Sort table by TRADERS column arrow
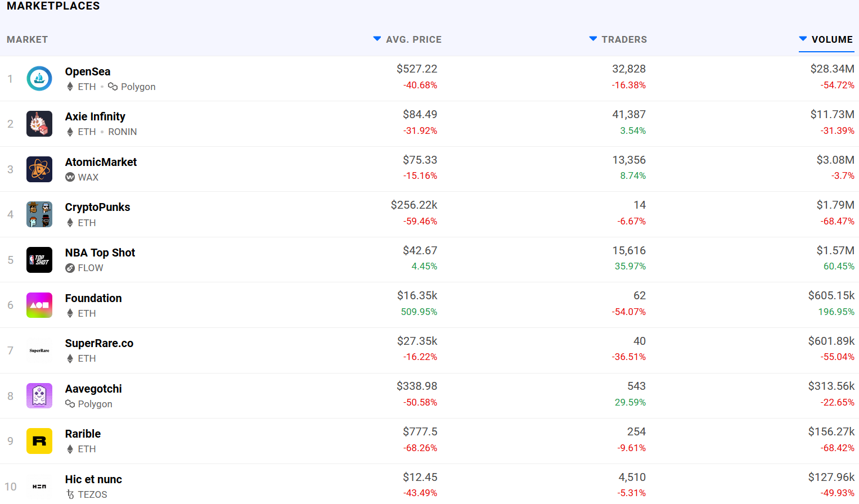Image resolution: width=859 pixels, height=504 pixels. [x=593, y=39]
